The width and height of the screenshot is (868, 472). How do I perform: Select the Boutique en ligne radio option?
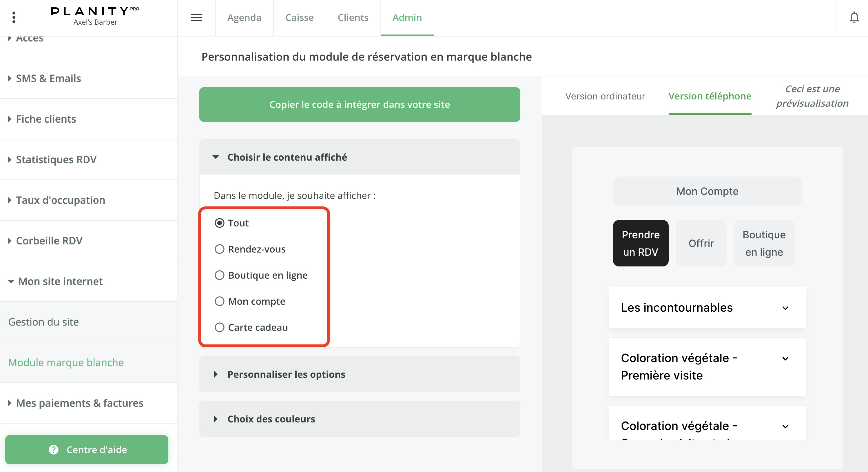[219, 275]
